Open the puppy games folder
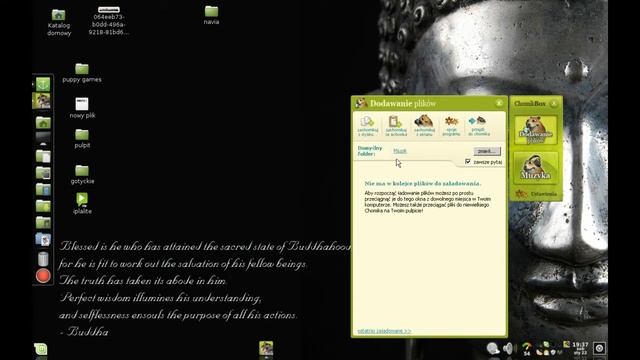 (x=82, y=69)
